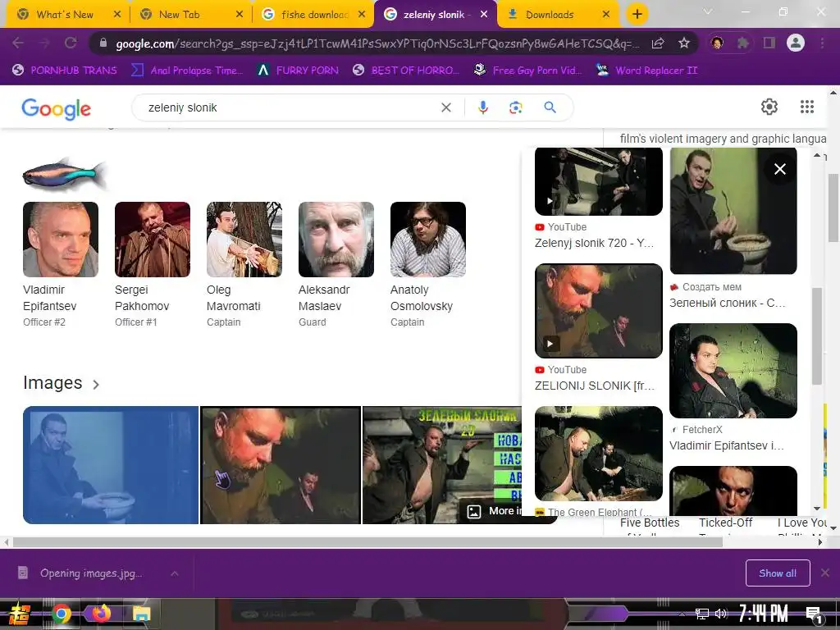
Task: Click the browser back arrow
Action: tap(18, 43)
